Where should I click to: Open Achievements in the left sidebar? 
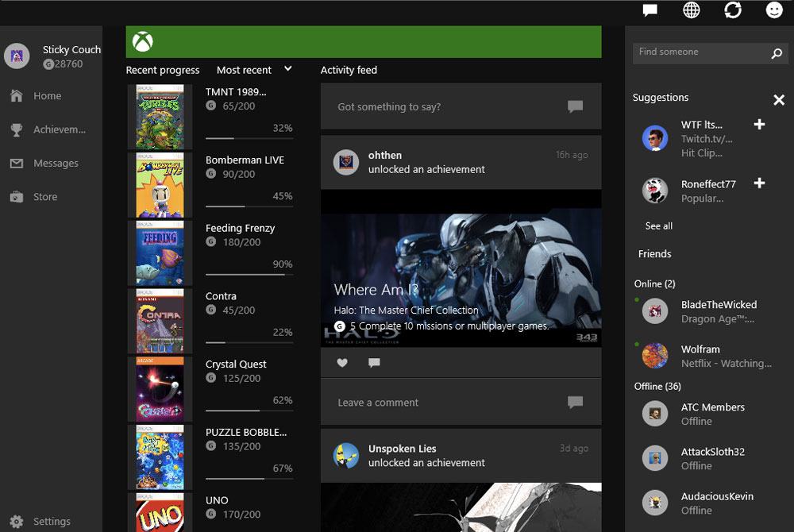(x=59, y=129)
